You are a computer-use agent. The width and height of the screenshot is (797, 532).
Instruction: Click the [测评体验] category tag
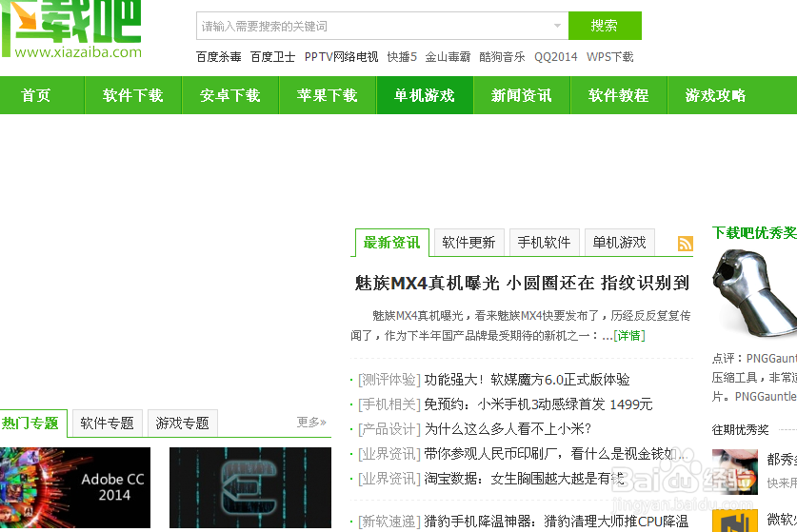tap(389, 380)
